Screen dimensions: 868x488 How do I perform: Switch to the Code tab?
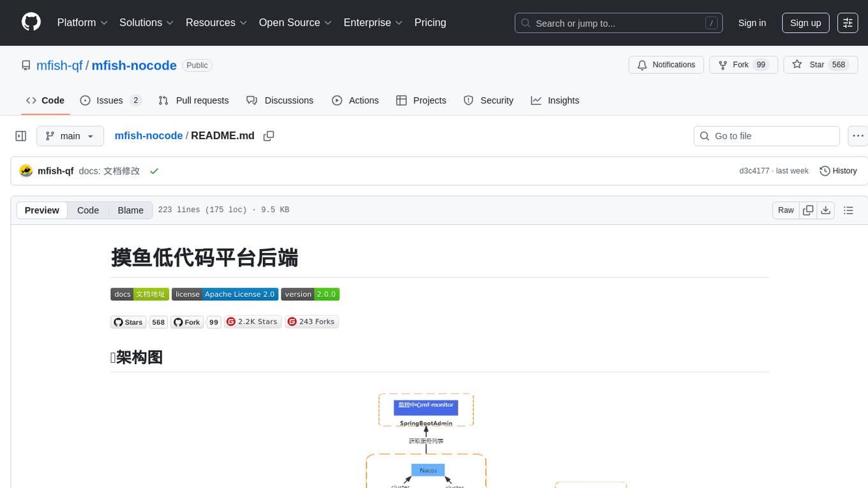tap(45, 100)
